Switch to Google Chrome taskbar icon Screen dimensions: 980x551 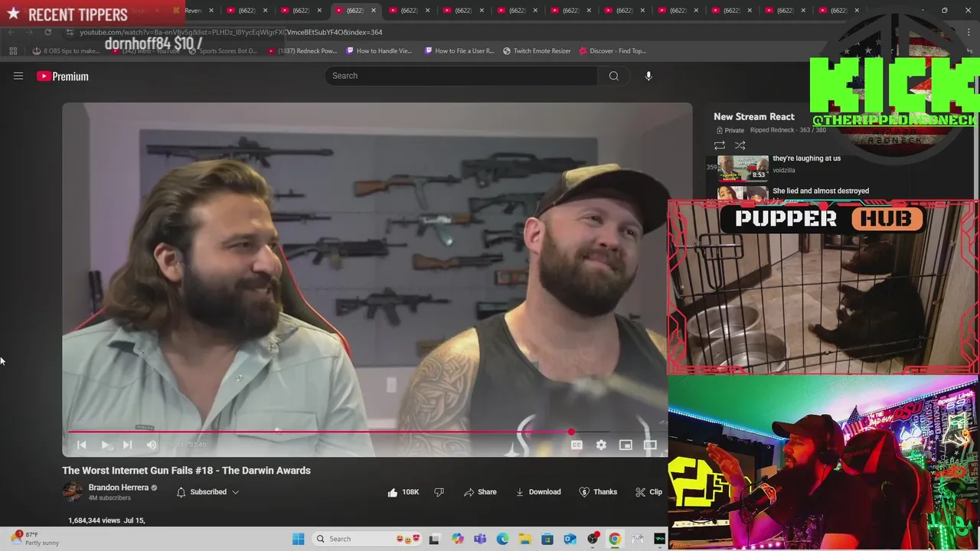[x=615, y=539]
